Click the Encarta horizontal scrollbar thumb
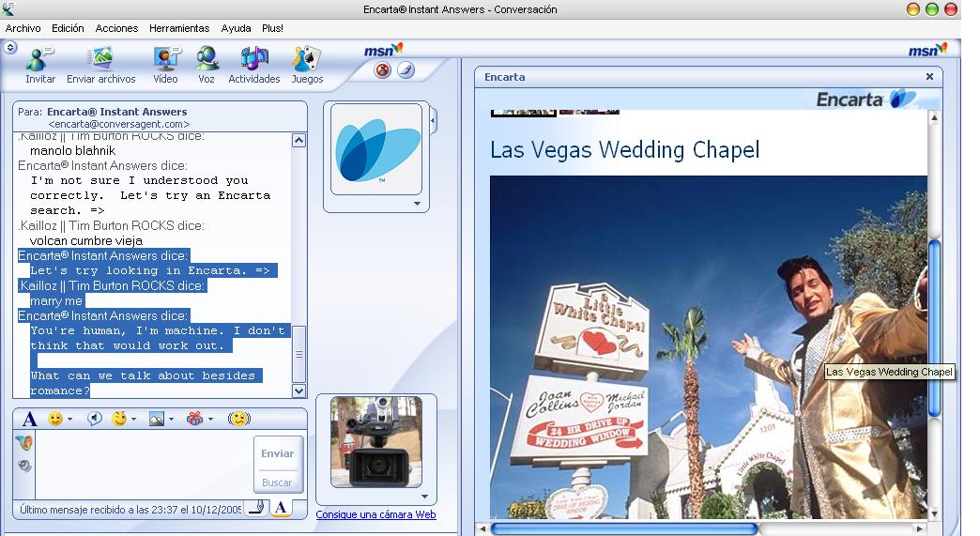Screen dimensions: 980x536 point(624,528)
